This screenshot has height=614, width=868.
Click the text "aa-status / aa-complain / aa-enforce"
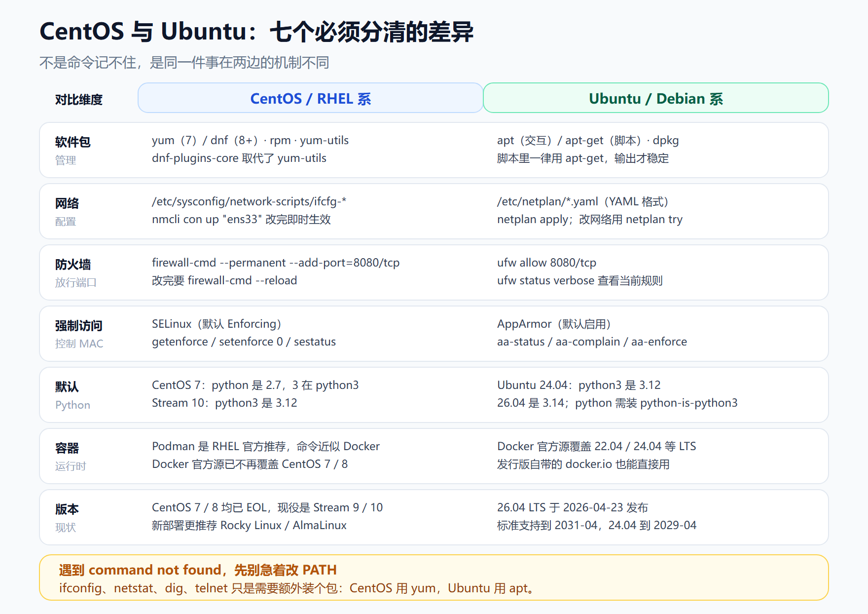(592, 342)
